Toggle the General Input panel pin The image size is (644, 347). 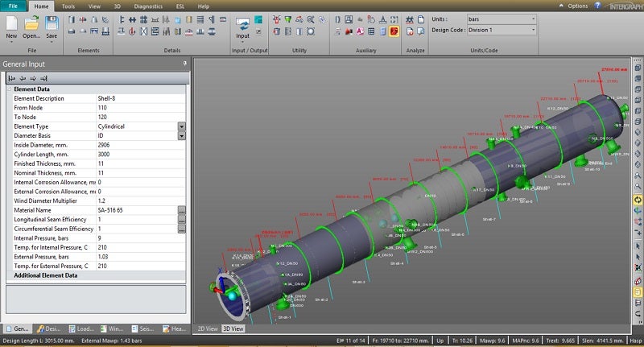click(184, 63)
